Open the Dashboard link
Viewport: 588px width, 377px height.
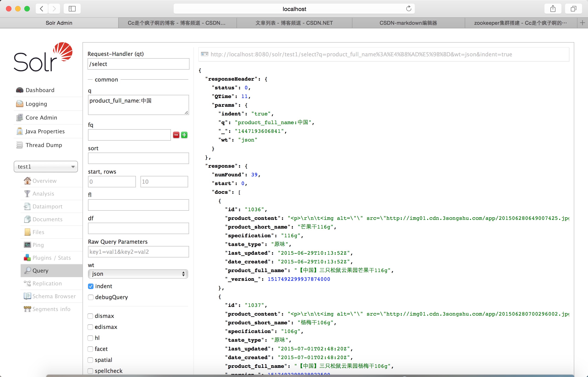coord(40,90)
